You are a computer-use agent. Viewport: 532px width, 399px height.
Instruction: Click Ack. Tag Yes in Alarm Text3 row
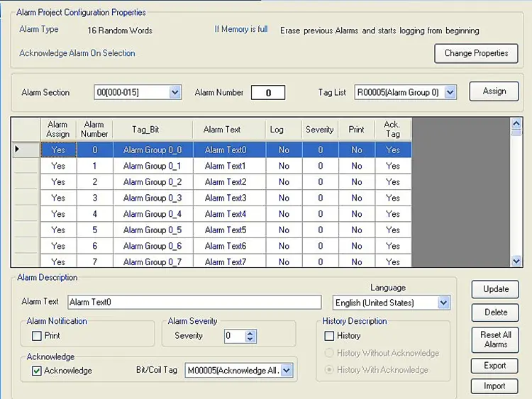pyautogui.click(x=393, y=198)
